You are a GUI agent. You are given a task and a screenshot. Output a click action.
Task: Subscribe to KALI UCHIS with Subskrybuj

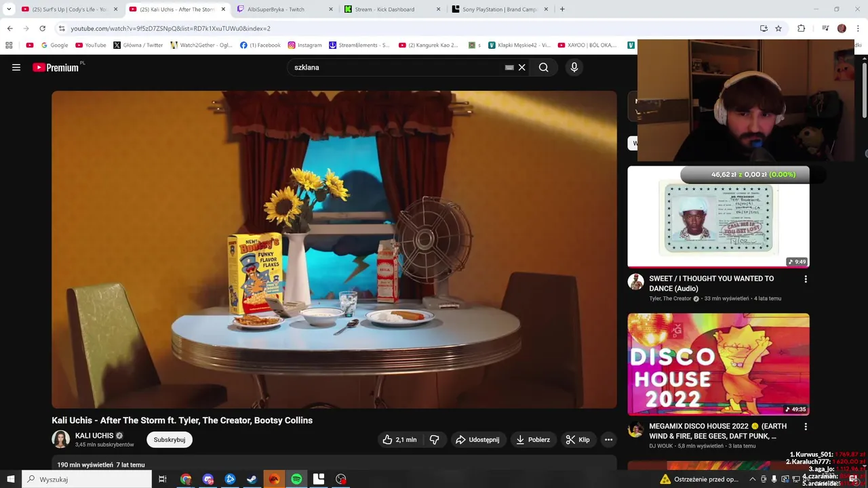(170, 440)
